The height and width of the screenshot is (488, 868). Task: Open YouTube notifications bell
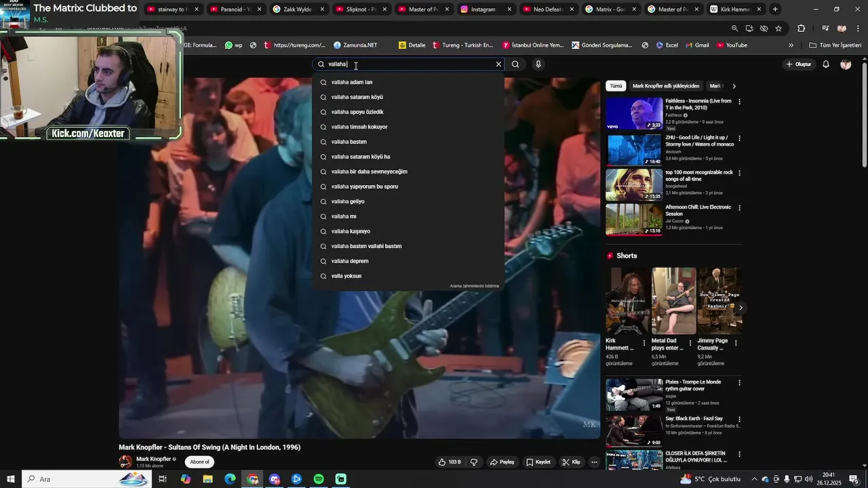point(826,64)
